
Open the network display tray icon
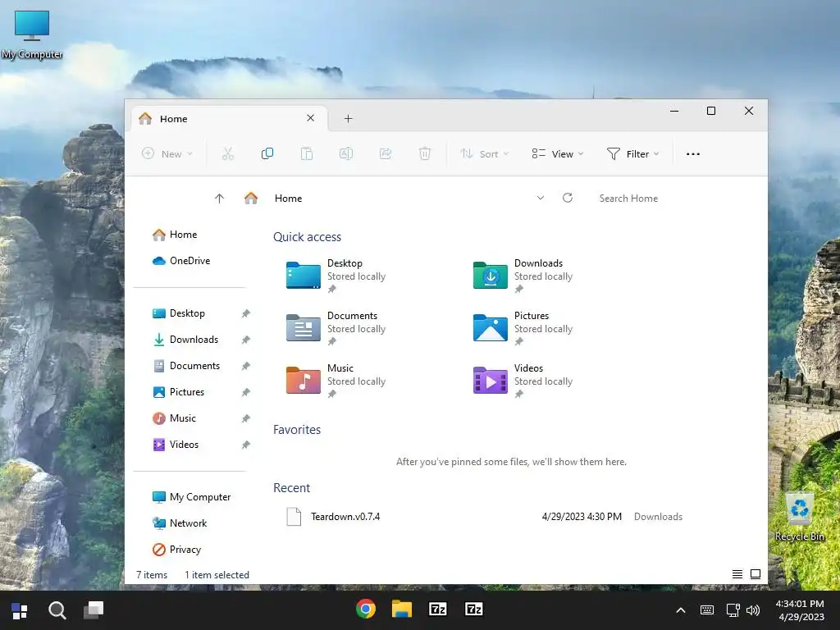733,610
